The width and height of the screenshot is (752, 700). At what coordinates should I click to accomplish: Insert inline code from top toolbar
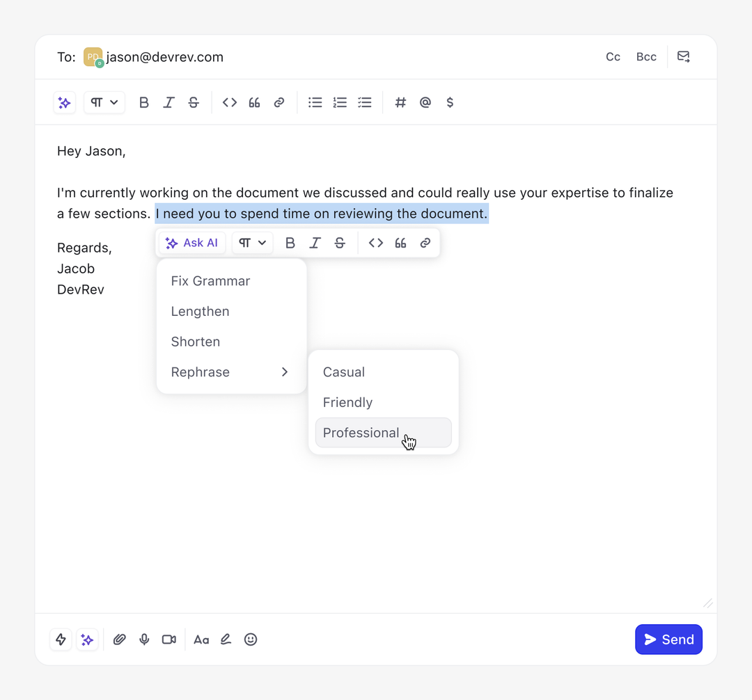point(230,102)
